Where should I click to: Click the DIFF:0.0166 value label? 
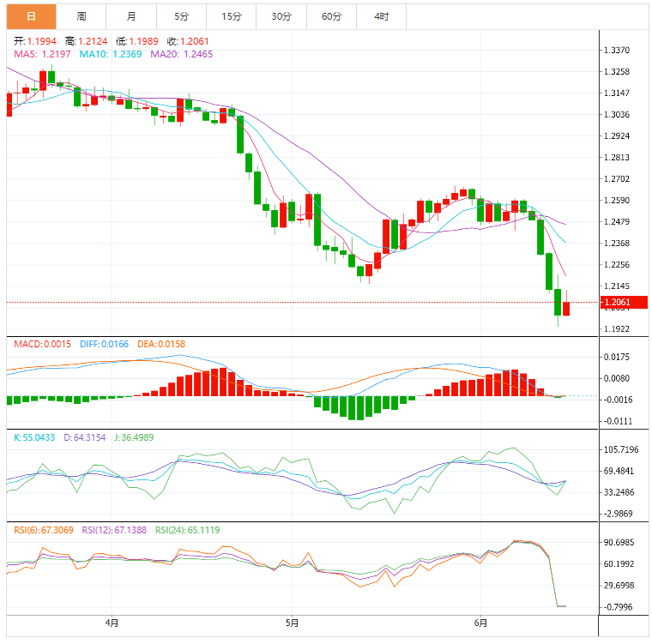coord(105,344)
